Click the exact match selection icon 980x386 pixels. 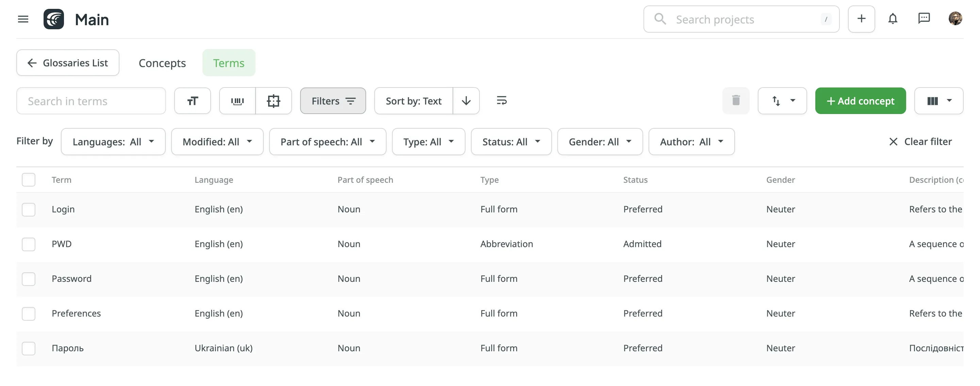274,101
